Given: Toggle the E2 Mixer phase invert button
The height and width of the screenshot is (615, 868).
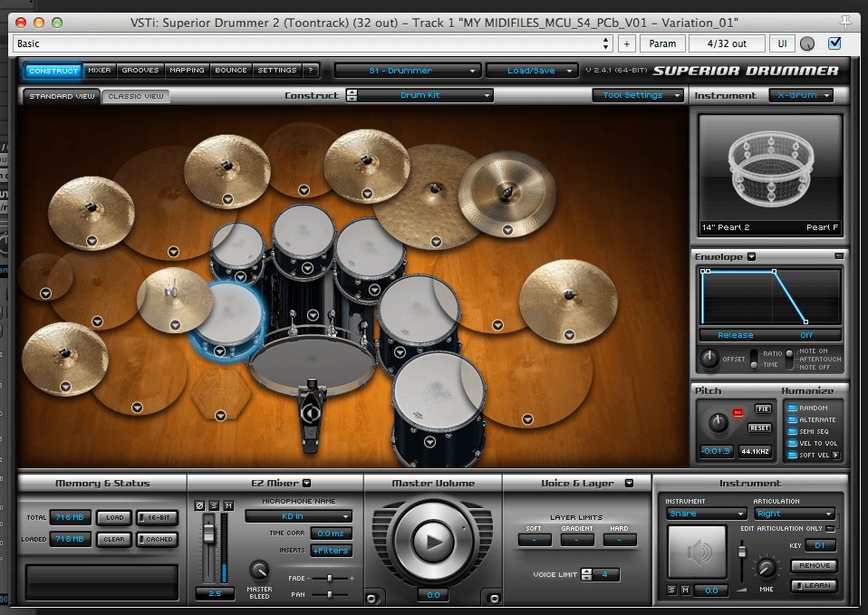Looking at the screenshot, I should click(x=200, y=505).
